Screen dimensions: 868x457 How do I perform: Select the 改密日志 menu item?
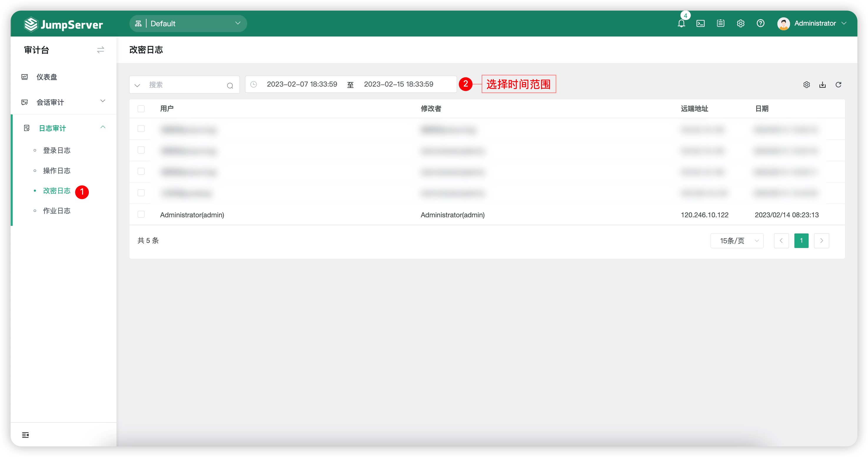click(x=56, y=191)
